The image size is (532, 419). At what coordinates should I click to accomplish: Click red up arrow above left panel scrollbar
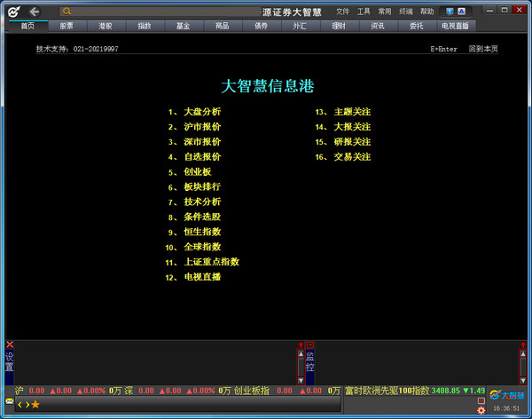301,345
